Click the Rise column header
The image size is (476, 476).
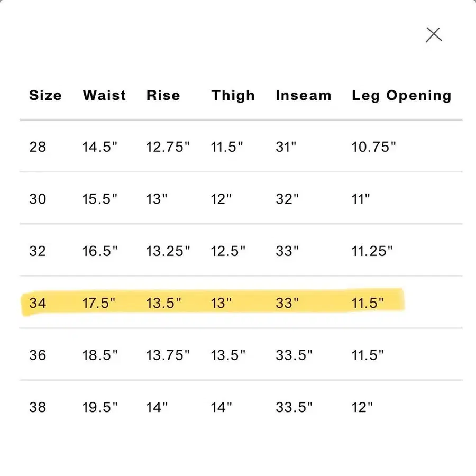[163, 96]
